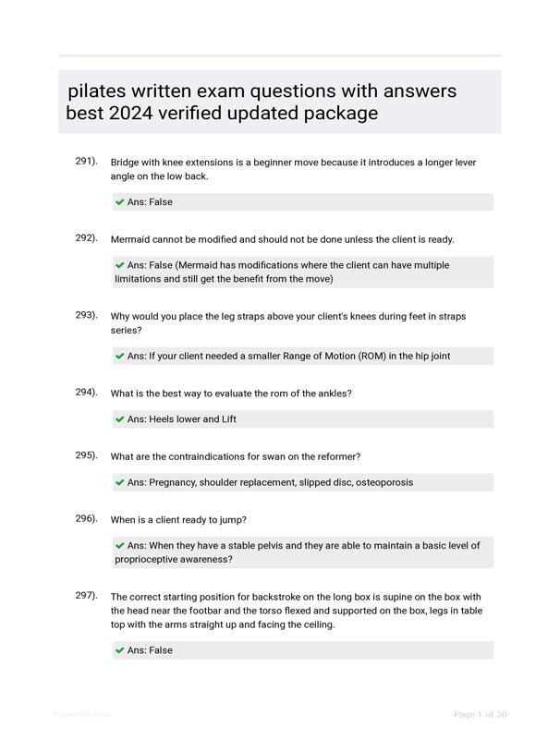Screen dimensions: 560x739
Task: Click the 'Page 1 of 20' footer
Action: click(x=480, y=714)
